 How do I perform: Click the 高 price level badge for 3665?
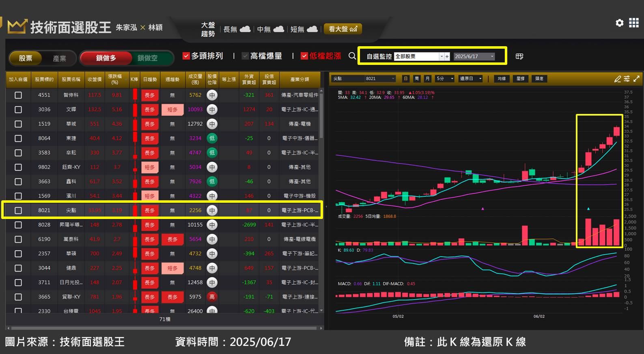coord(212,297)
